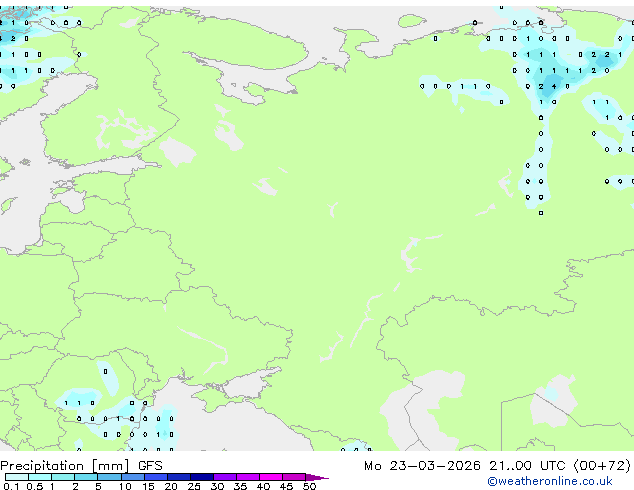634x490 pixels.
Task: Click the 'GFS' model label
Action: click(150, 466)
